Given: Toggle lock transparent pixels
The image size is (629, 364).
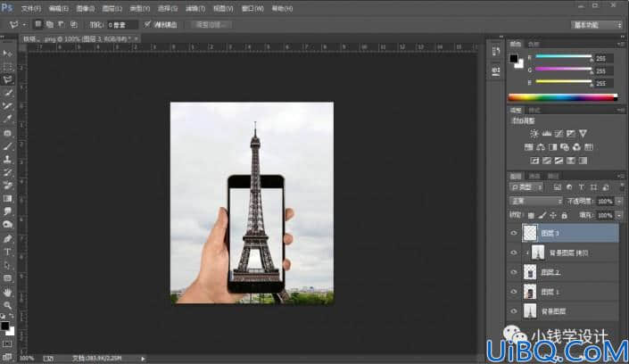Looking at the screenshot, I should 531,216.
